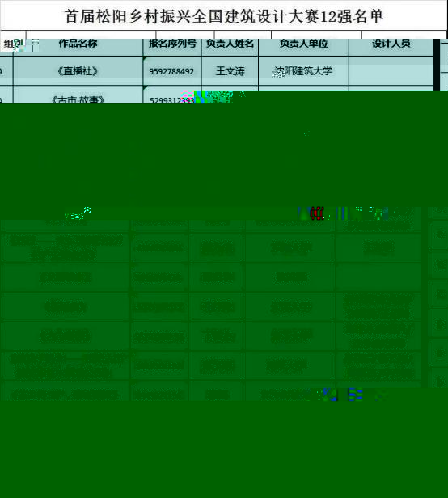448x498 pixels.
Task: Select the group A cell beside 《直播社》
Action: point(6,71)
